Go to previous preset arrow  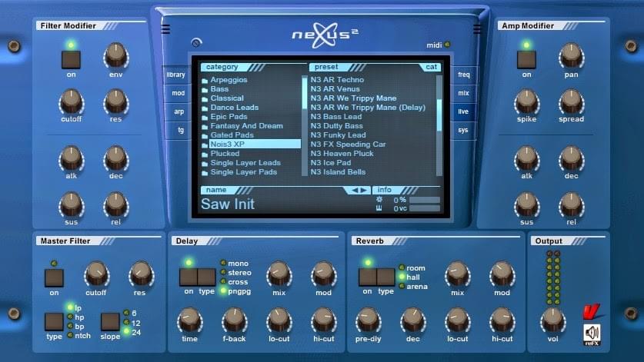355,190
